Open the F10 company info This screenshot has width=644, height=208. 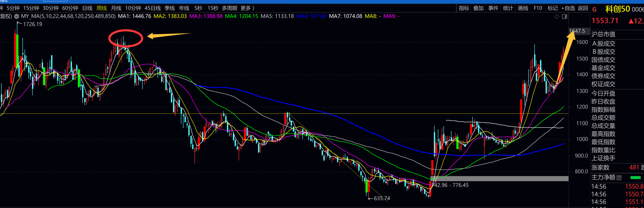538,8
